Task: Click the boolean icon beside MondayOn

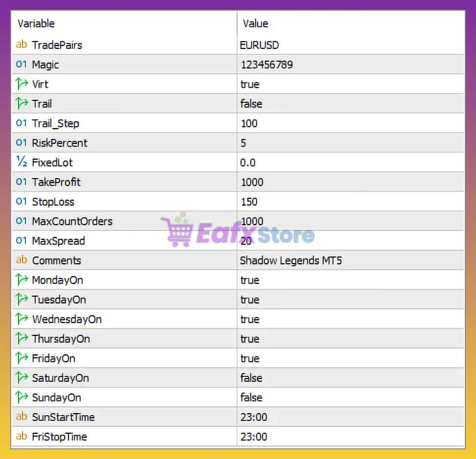Action: click(x=22, y=279)
